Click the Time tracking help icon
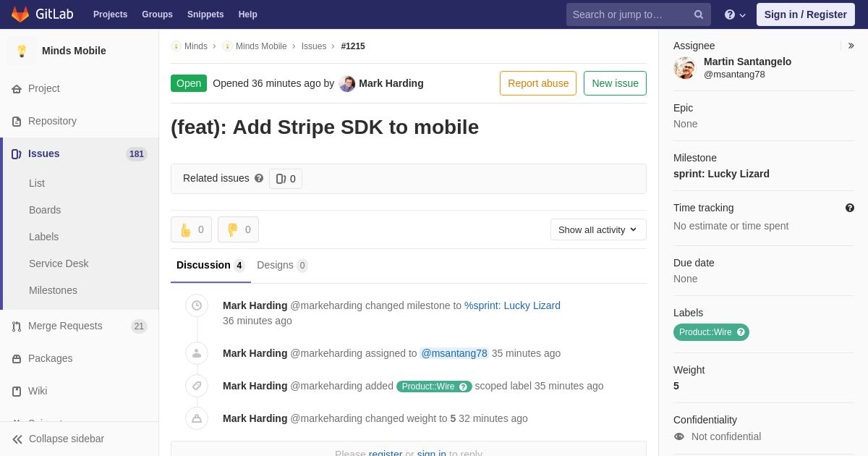This screenshot has height=456, width=868. click(x=850, y=208)
